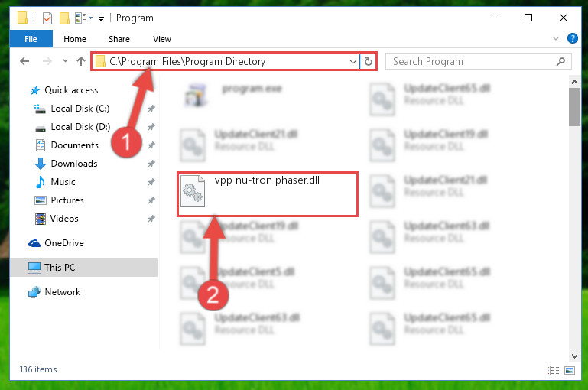Switch to large icons view in status bar
588x390 pixels.
tap(569, 370)
